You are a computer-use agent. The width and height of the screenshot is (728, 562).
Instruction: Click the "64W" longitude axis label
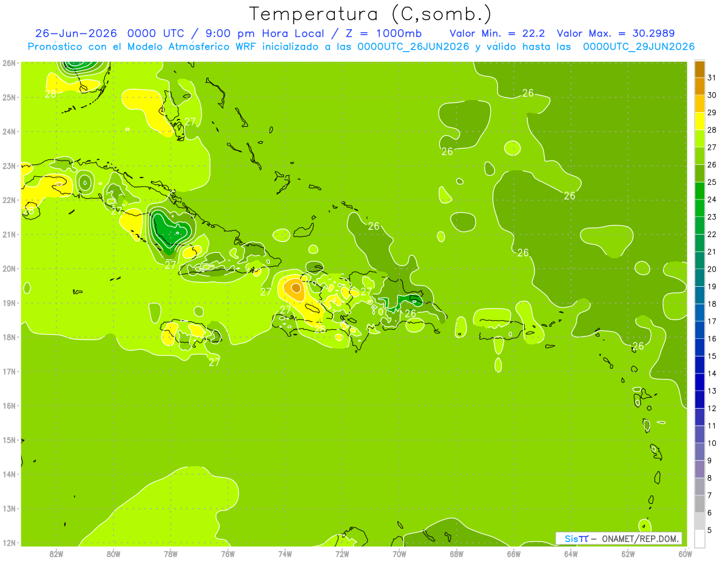tap(571, 554)
